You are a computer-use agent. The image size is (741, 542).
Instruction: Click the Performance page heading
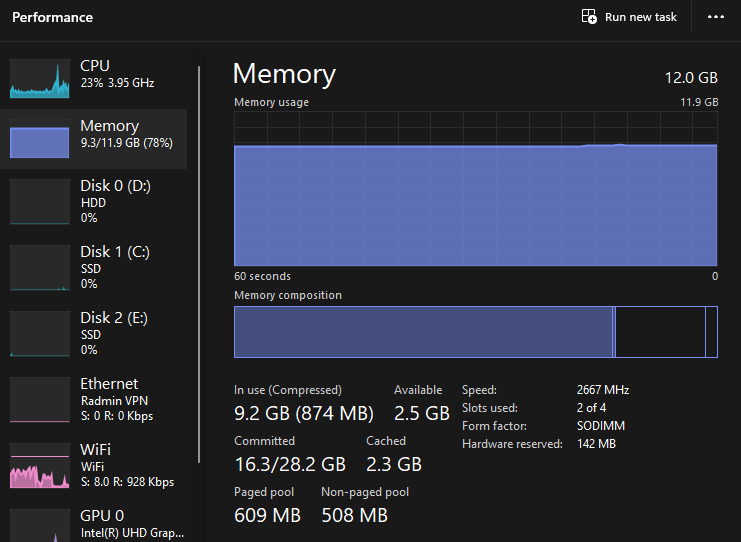tap(52, 17)
